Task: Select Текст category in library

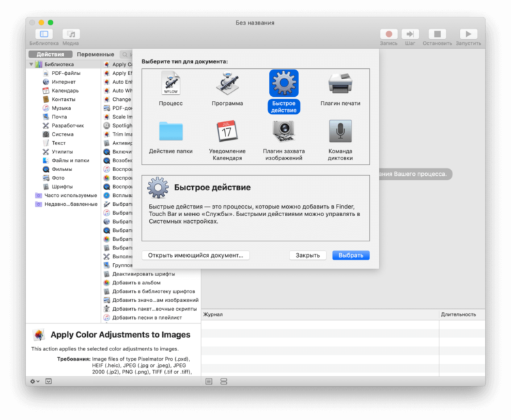Action: [59, 143]
